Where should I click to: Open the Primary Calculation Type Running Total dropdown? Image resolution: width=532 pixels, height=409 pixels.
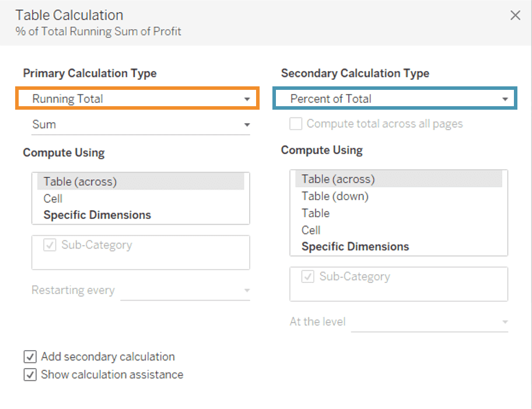click(137, 99)
